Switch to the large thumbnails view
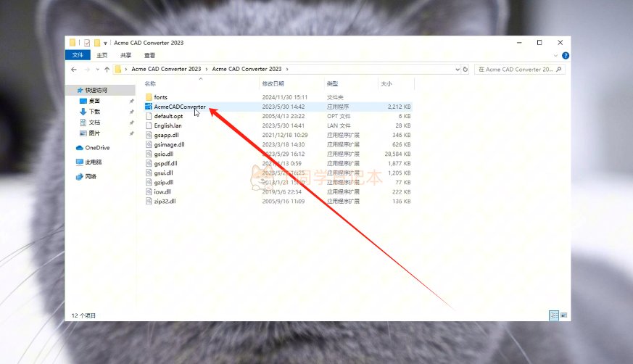The height and width of the screenshot is (364, 633). tap(563, 315)
